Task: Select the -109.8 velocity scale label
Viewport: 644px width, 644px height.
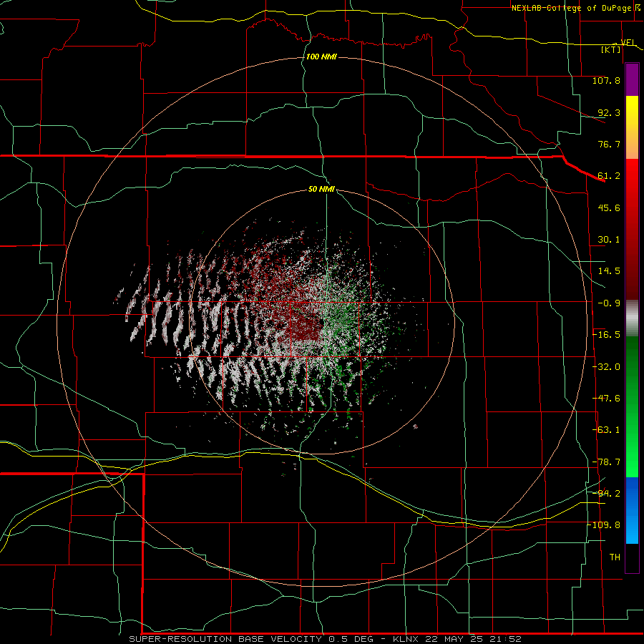Action: tap(604, 525)
